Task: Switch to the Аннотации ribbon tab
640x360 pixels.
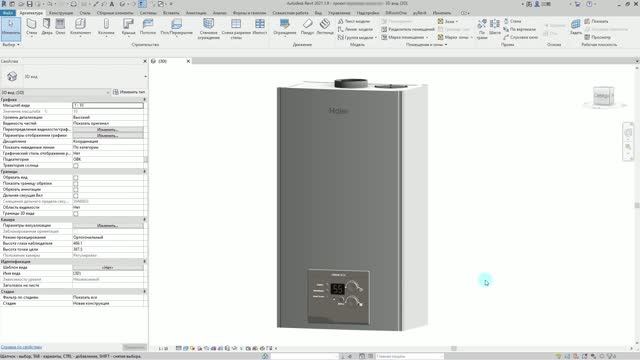Action: tap(196, 13)
